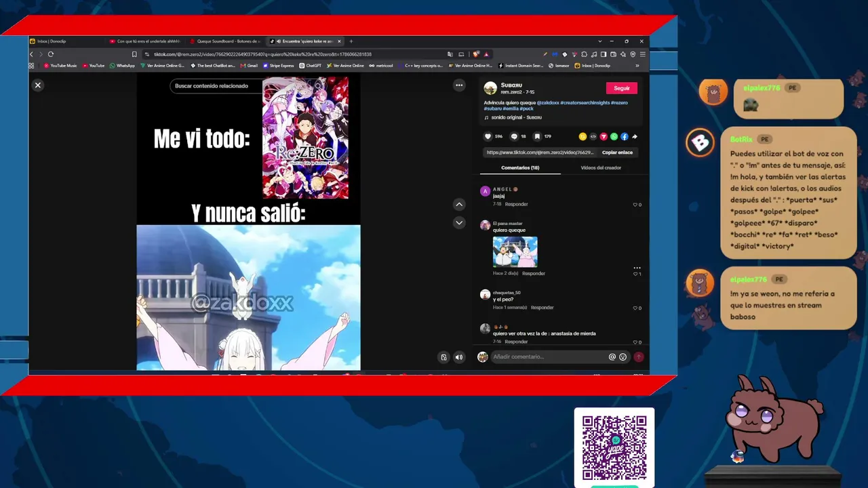Viewport: 868px width, 488px height.
Task: Open a new browser tab
Action: tap(351, 41)
